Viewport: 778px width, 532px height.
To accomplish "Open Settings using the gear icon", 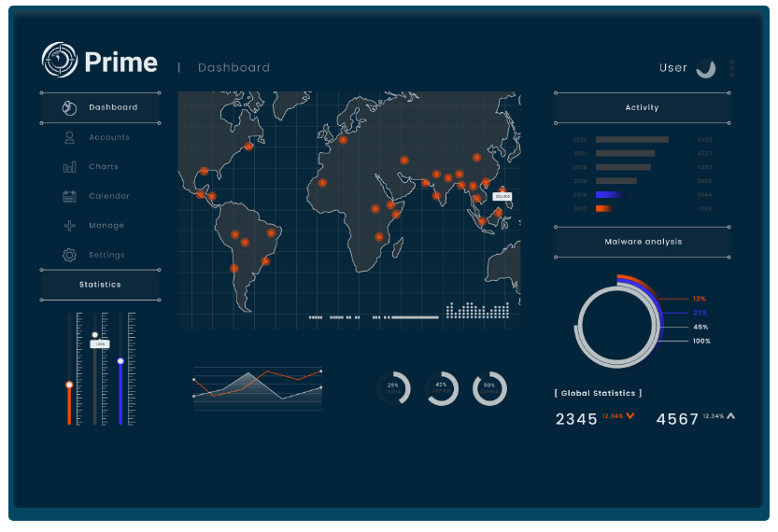I will (x=69, y=255).
